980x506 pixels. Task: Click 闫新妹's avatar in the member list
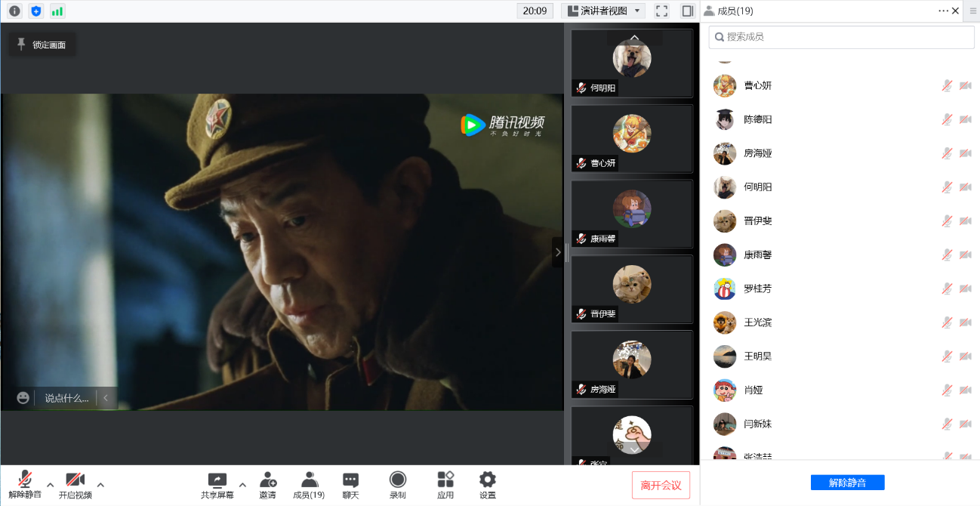coord(725,424)
